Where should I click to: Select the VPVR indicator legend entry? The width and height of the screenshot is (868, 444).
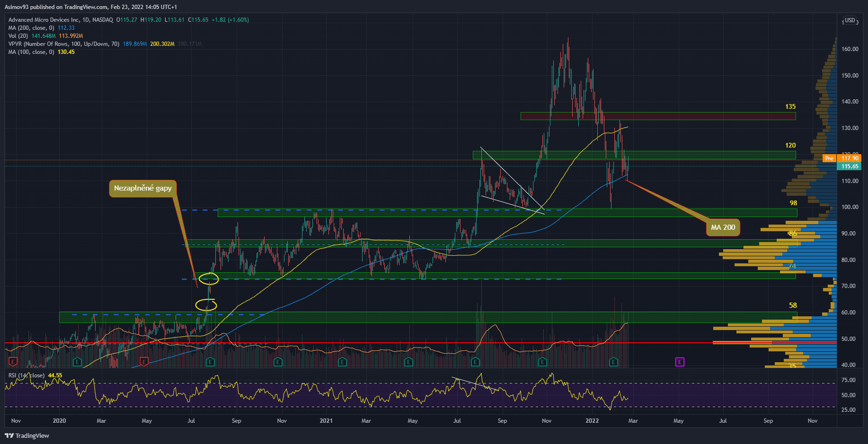(x=63, y=44)
